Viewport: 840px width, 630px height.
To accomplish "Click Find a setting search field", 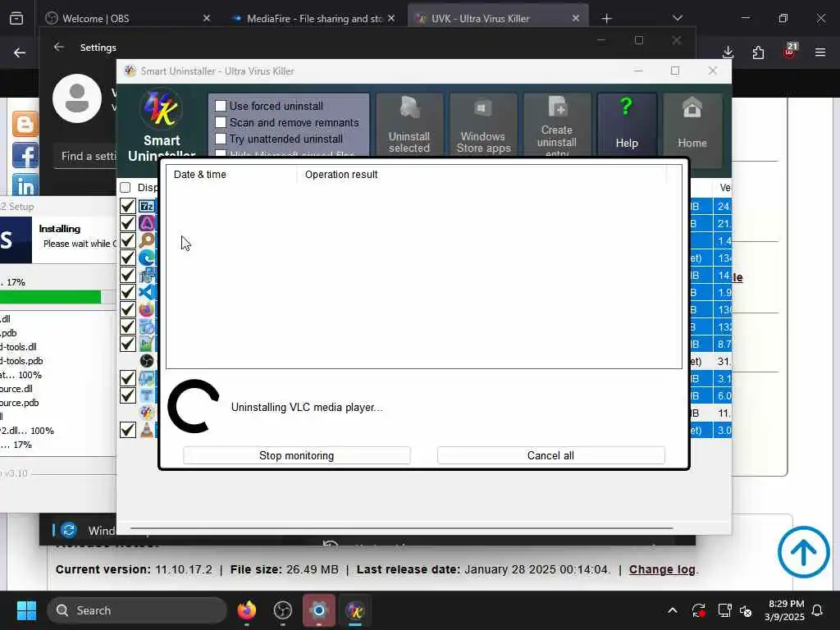I will 85,156.
